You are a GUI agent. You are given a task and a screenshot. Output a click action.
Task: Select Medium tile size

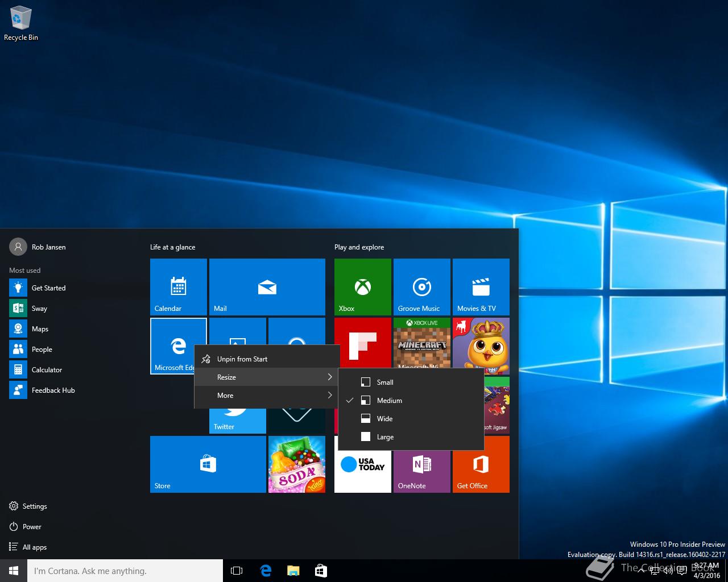pos(411,401)
